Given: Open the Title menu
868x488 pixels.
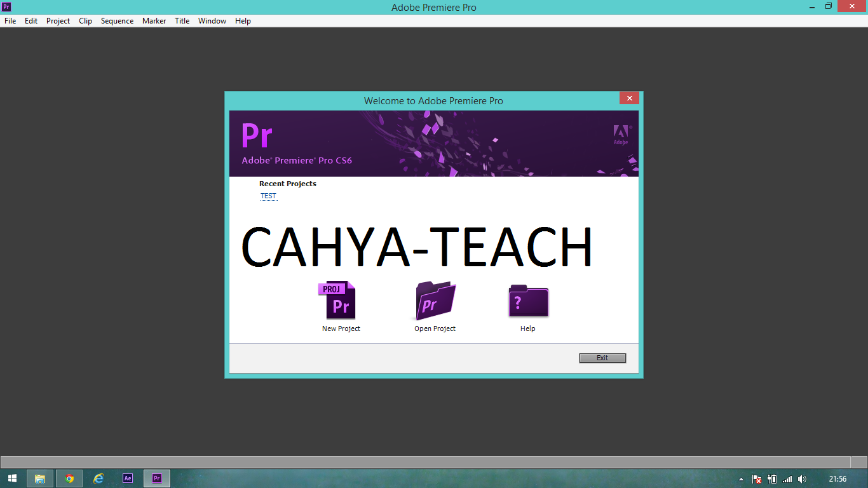Looking at the screenshot, I should tap(182, 21).
